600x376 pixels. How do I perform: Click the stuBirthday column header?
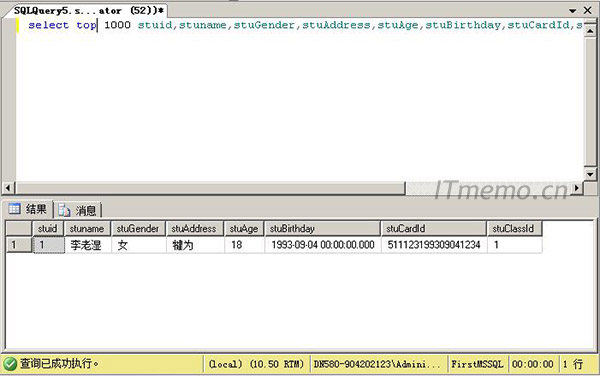pos(322,229)
